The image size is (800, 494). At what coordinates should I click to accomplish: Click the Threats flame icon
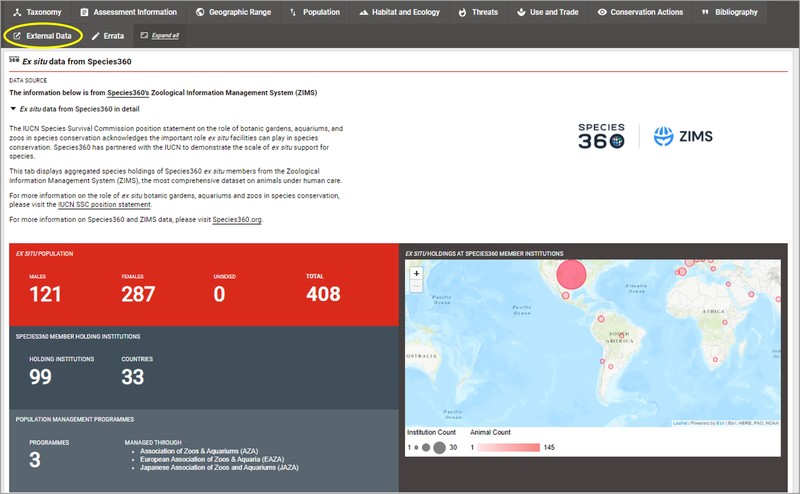point(462,12)
